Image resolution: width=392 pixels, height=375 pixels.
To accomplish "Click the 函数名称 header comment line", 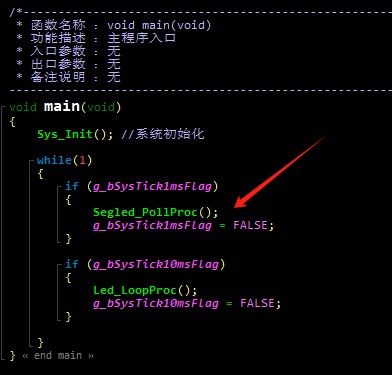I will [114, 25].
